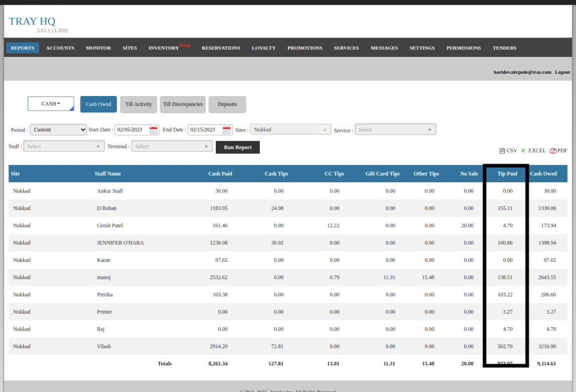Click the Run Report button
The image size is (576, 392).
238,147
